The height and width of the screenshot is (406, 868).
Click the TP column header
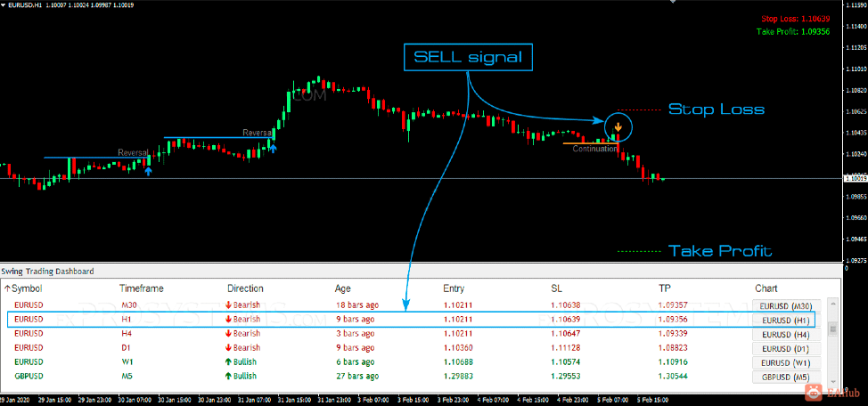(x=664, y=288)
